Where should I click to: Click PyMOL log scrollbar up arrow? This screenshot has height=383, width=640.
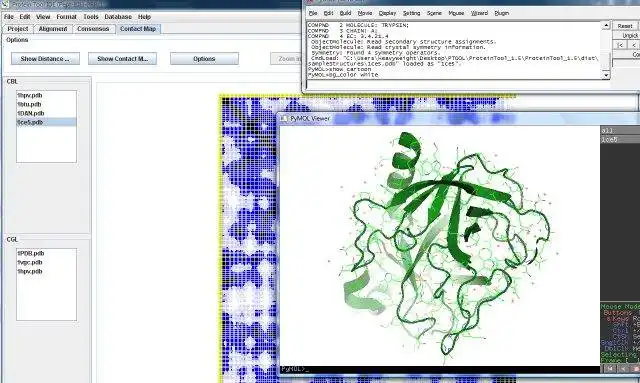(606, 26)
